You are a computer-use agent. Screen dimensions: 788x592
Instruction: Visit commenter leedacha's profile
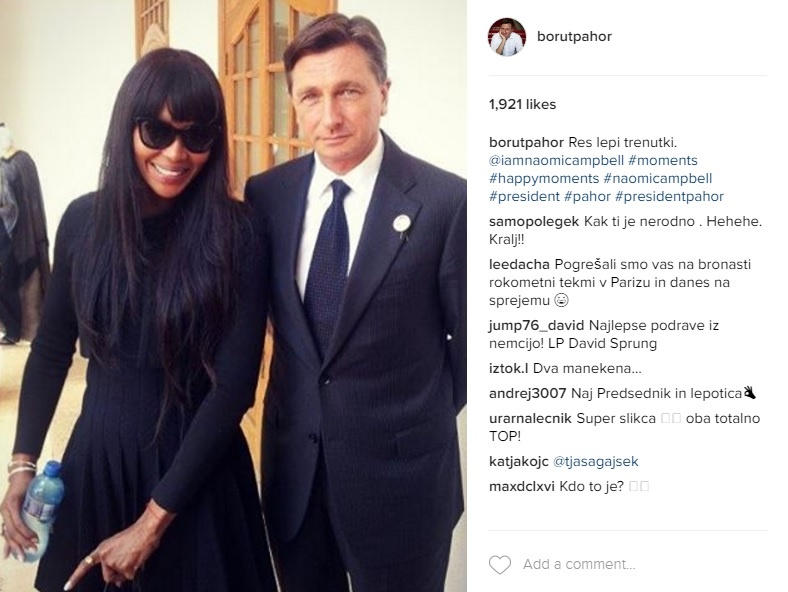(x=519, y=264)
